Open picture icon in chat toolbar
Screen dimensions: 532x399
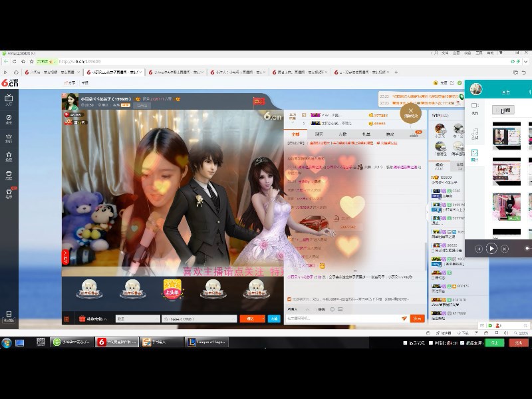tap(340, 309)
